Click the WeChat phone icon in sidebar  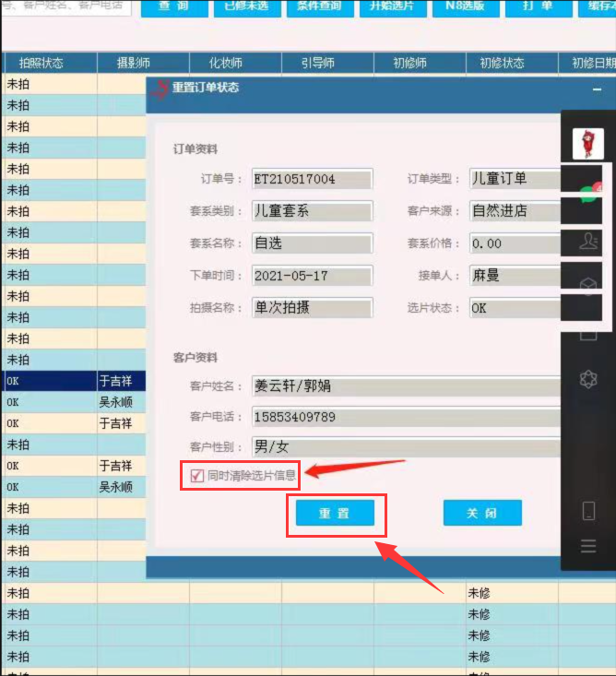[x=588, y=511]
